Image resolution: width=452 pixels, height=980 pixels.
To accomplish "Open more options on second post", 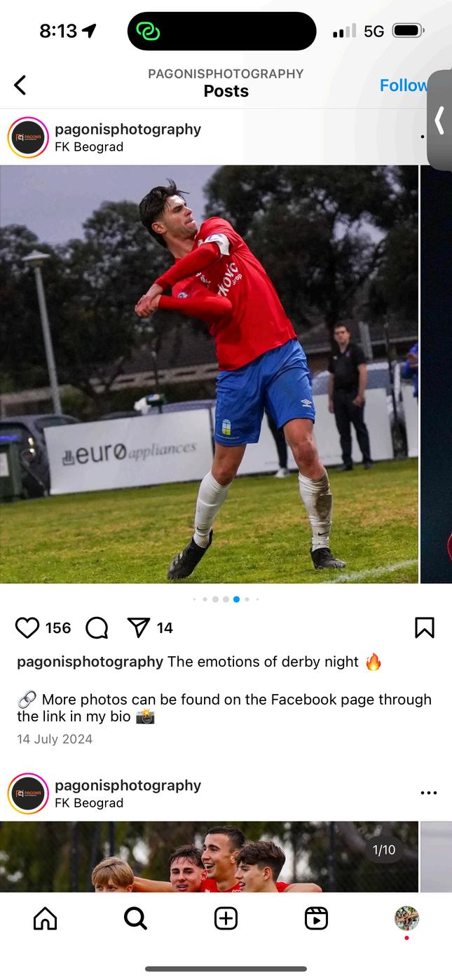I will (429, 793).
